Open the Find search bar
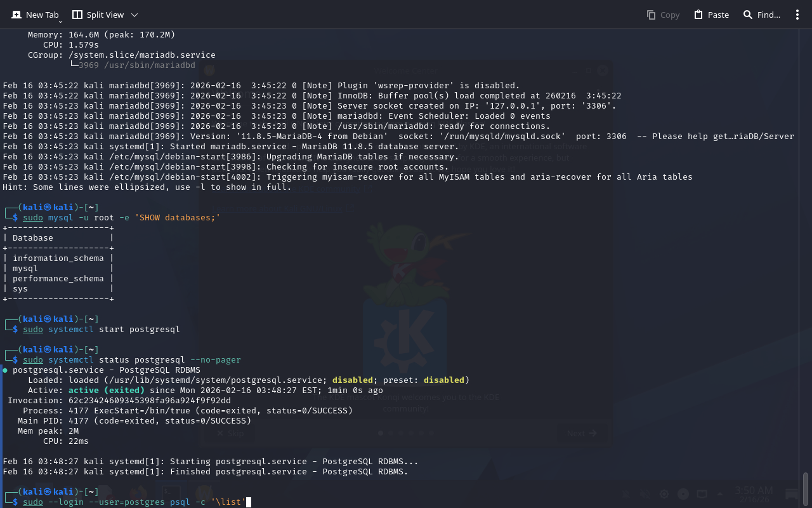The image size is (812, 508). 761,15
